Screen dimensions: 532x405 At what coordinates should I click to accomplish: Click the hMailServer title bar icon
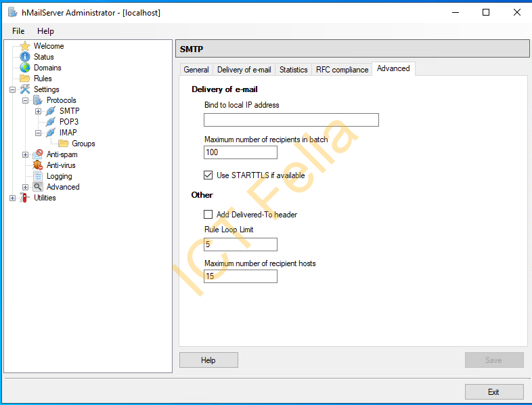pos(13,13)
